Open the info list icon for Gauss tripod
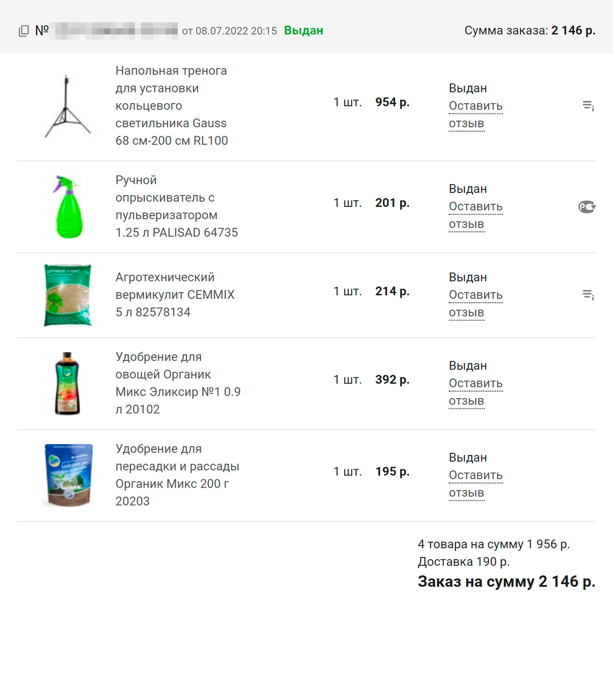This screenshot has height=700, width=613. pyautogui.click(x=588, y=106)
